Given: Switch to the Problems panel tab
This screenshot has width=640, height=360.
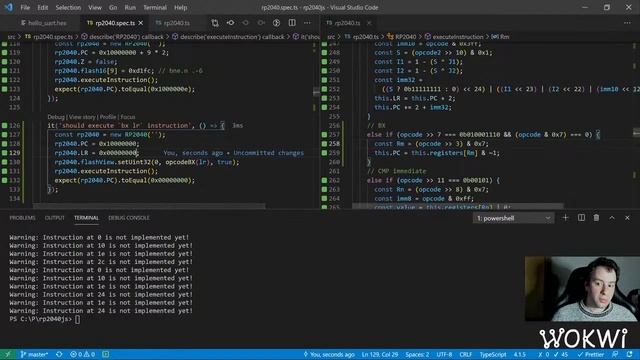Looking at the screenshot, I should point(22,218).
